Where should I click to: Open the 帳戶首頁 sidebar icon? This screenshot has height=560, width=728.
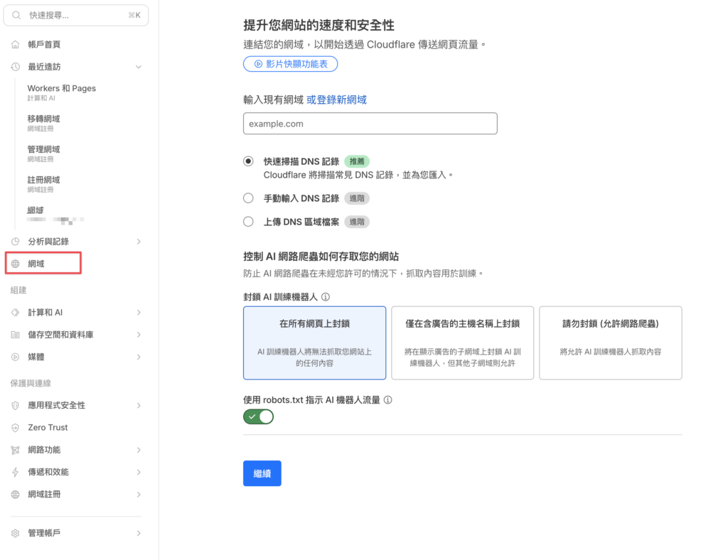coord(14,44)
